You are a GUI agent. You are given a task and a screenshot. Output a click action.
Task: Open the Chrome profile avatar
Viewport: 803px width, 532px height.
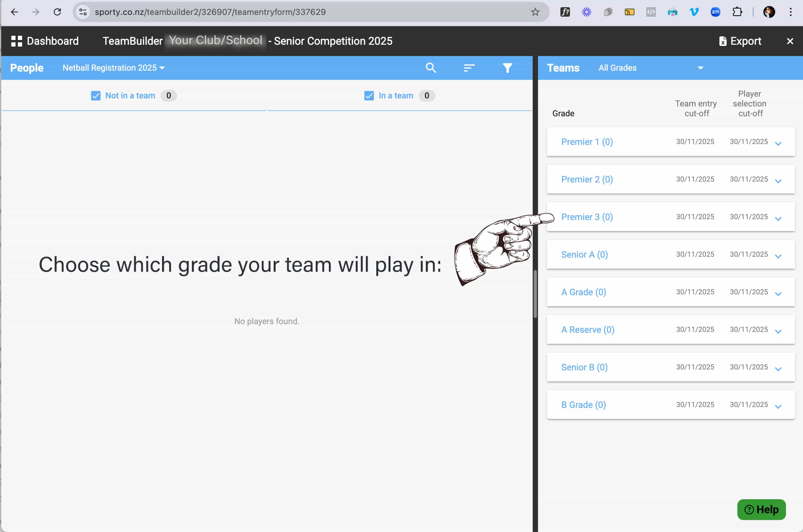click(769, 12)
